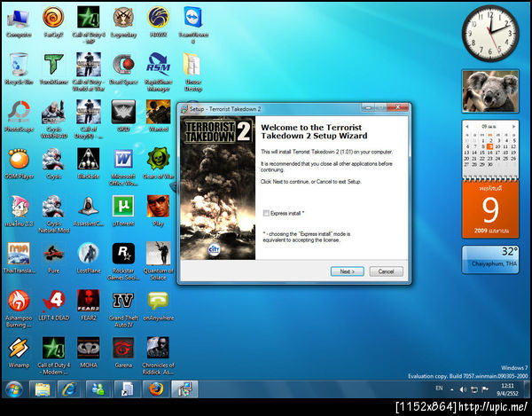
Task: Open the Unuse Desktop folder
Action: click(193, 72)
